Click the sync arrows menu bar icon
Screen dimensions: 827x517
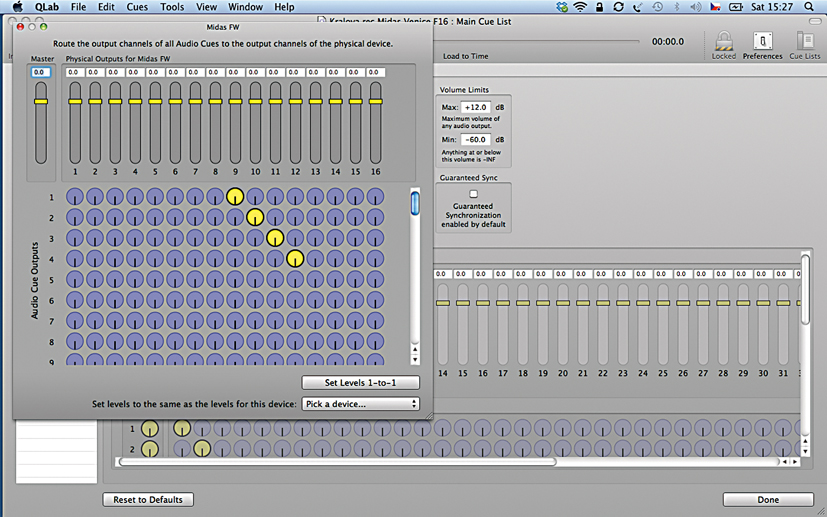[619, 7]
